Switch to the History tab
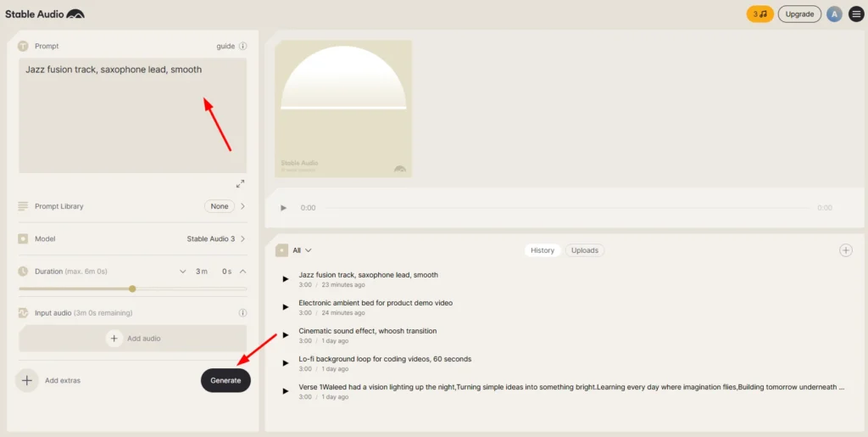Viewport: 868px width, 437px height. click(x=542, y=250)
